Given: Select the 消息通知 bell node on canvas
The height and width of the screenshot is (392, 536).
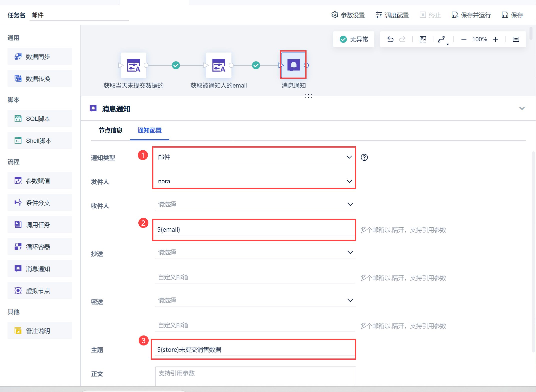Looking at the screenshot, I should 294,65.
